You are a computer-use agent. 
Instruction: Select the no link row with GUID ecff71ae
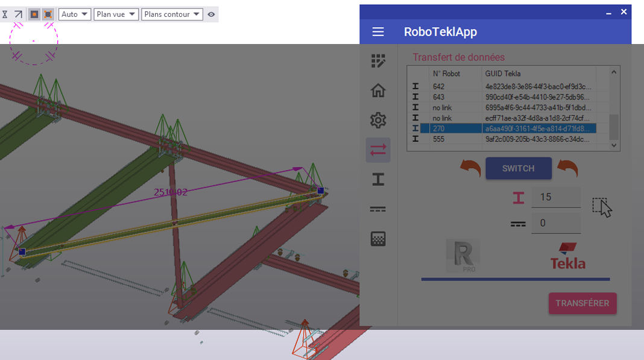click(503, 118)
